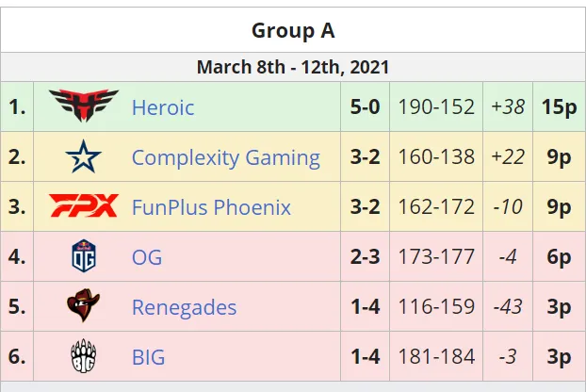Click the OG Red Bull logo

pyautogui.click(x=84, y=256)
